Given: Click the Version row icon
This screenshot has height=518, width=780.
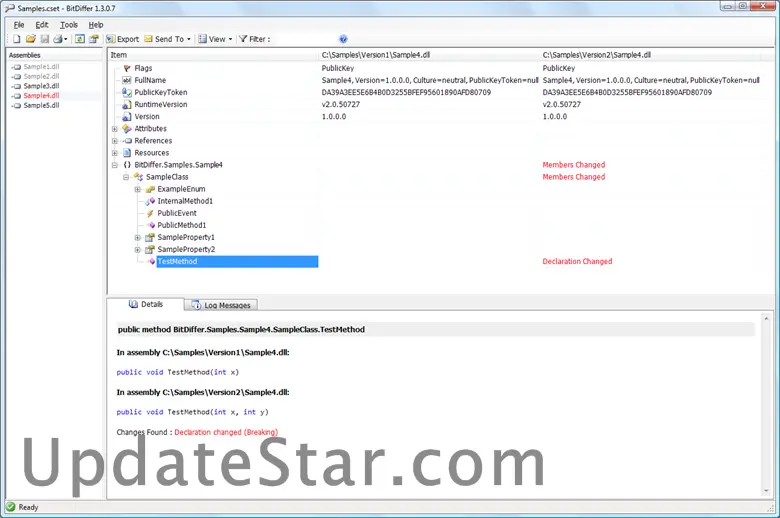Looking at the screenshot, I should [x=127, y=116].
